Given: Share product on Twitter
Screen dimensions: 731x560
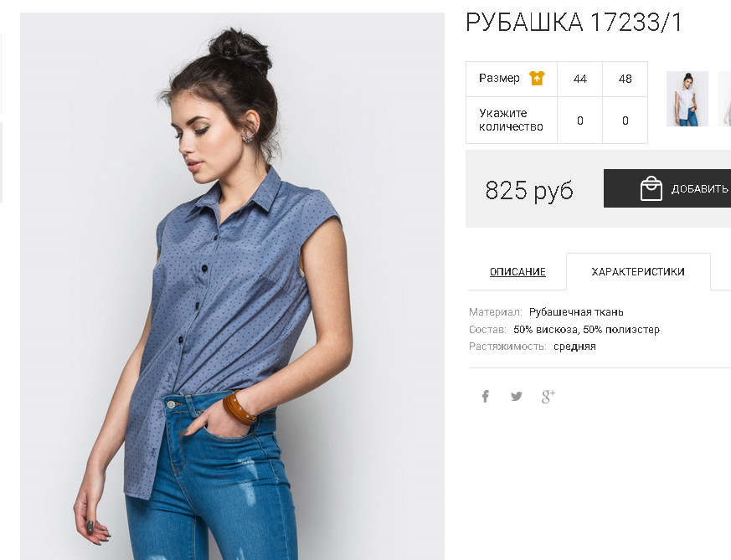Looking at the screenshot, I should pyautogui.click(x=517, y=397).
